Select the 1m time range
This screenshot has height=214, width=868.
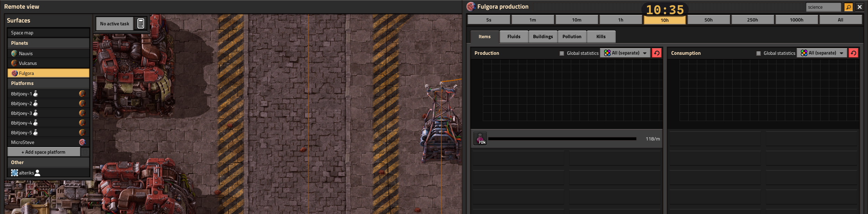(x=533, y=20)
